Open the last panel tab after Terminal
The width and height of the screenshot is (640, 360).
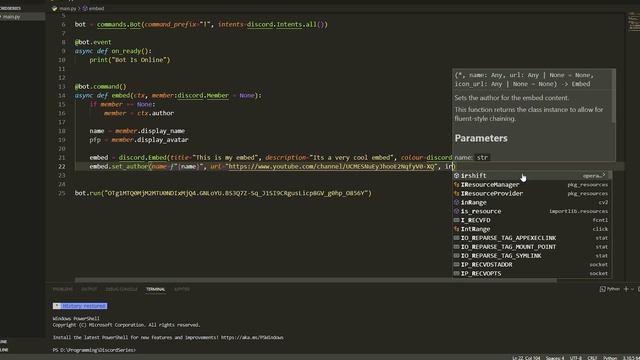[x=182, y=289]
